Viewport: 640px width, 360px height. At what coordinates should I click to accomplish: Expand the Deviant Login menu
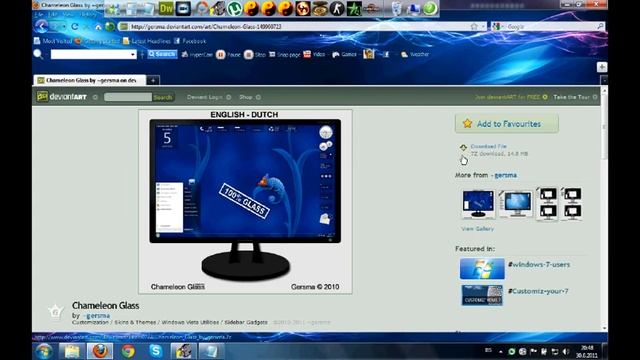tap(209, 97)
